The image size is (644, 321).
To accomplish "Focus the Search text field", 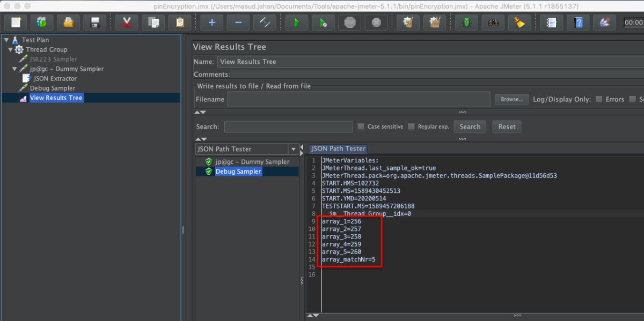I will [288, 127].
